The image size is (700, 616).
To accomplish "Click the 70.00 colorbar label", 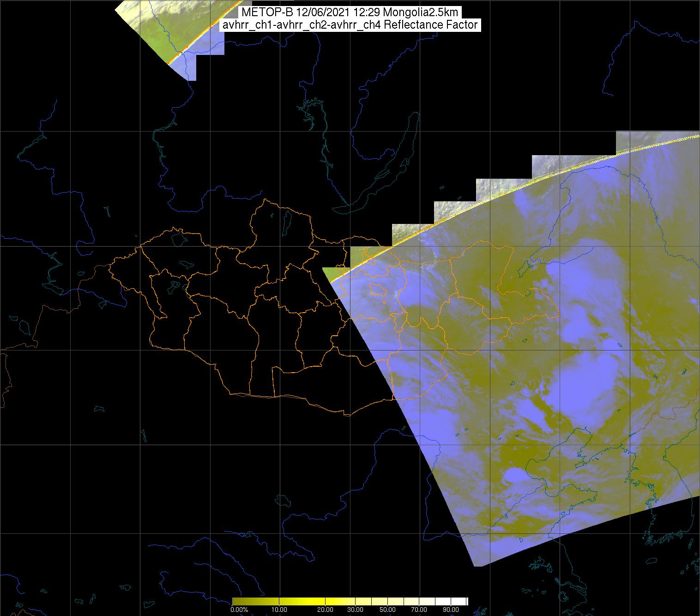I will [x=419, y=610].
